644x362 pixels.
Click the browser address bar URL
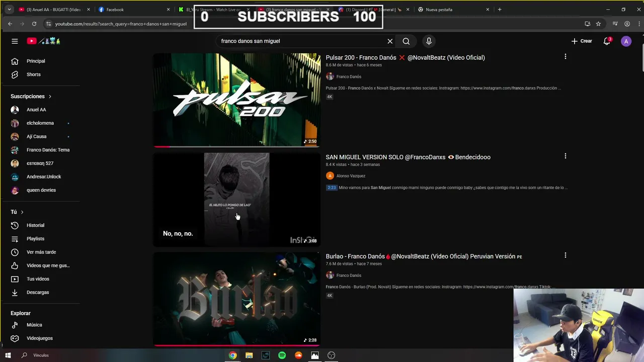[121, 24]
